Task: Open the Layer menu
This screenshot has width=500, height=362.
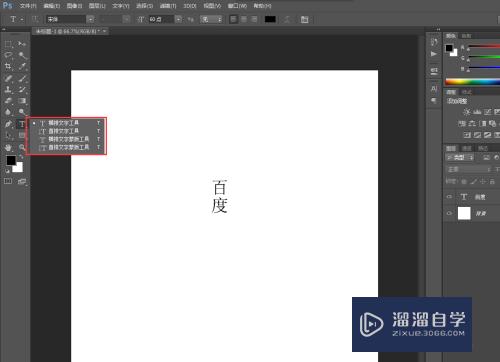Action: [x=97, y=6]
